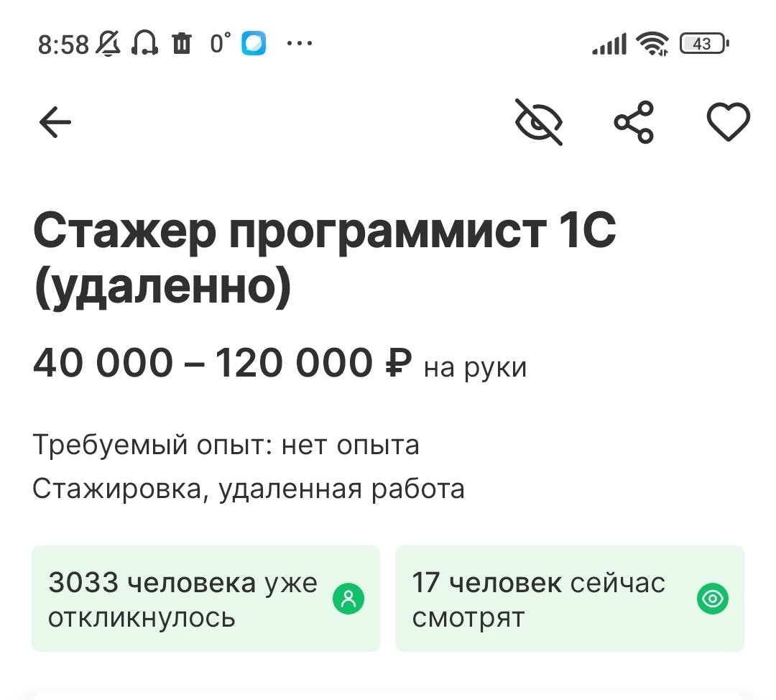Hide this vacancy with the crossed-eye icon
776x700 pixels.
539,122
